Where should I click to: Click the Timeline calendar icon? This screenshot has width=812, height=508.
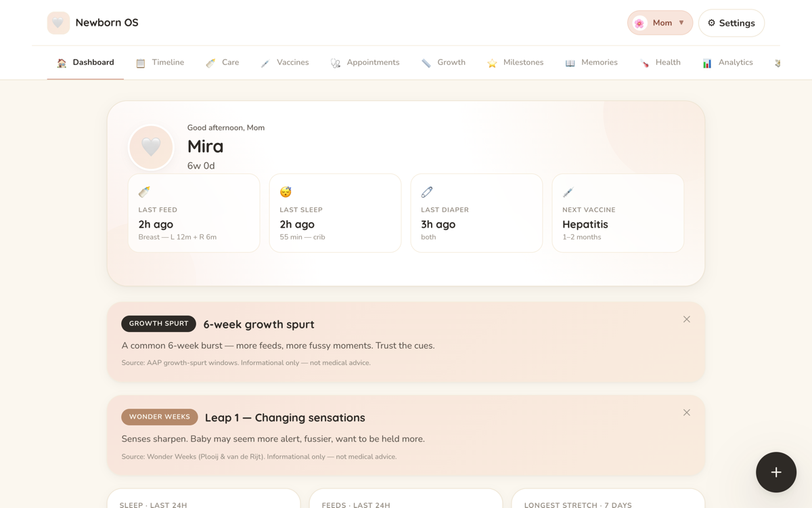click(141, 63)
